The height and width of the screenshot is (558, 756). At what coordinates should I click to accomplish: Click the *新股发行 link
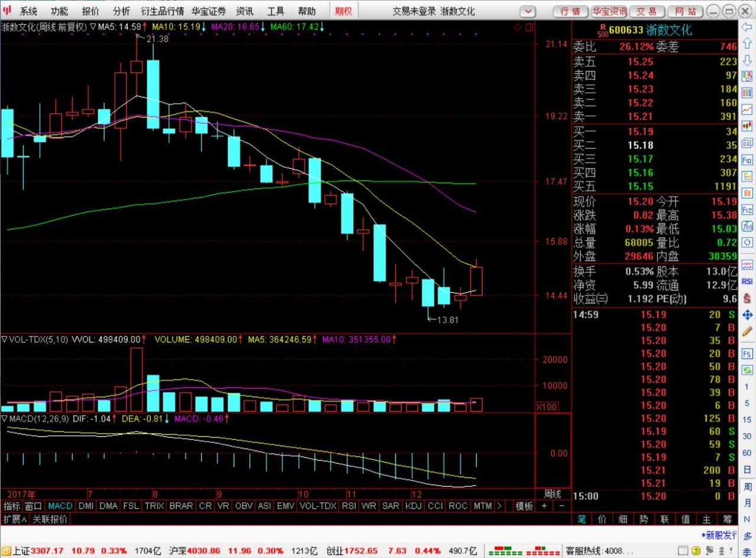(x=719, y=535)
